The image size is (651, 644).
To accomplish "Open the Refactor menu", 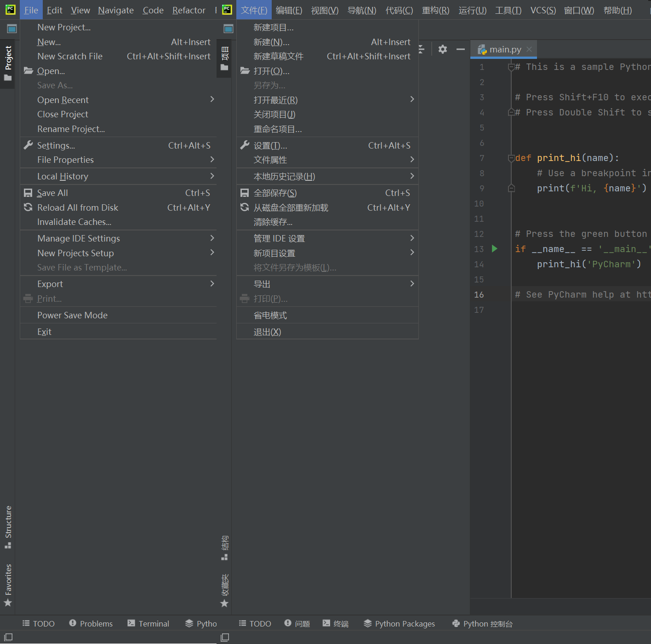I will [188, 10].
